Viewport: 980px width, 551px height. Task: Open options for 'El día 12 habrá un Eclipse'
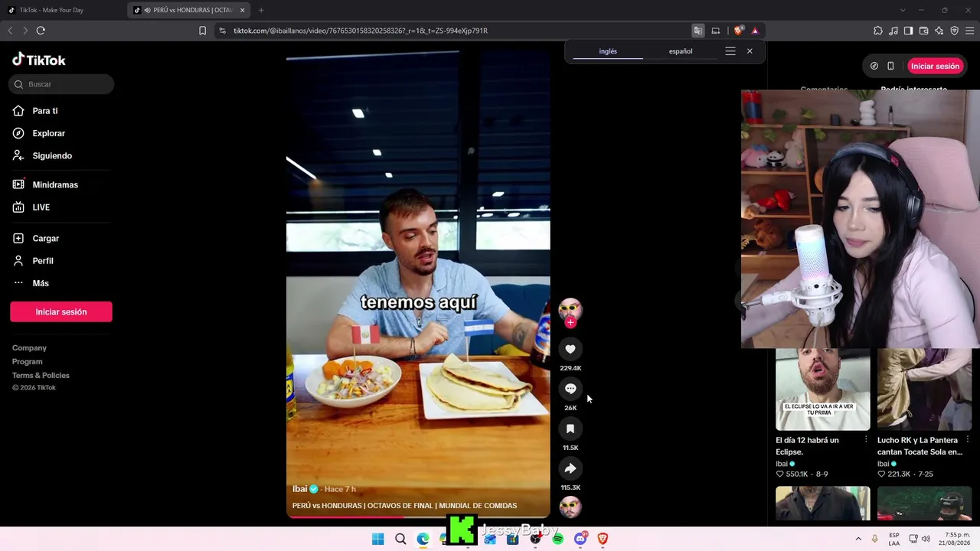pyautogui.click(x=866, y=439)
